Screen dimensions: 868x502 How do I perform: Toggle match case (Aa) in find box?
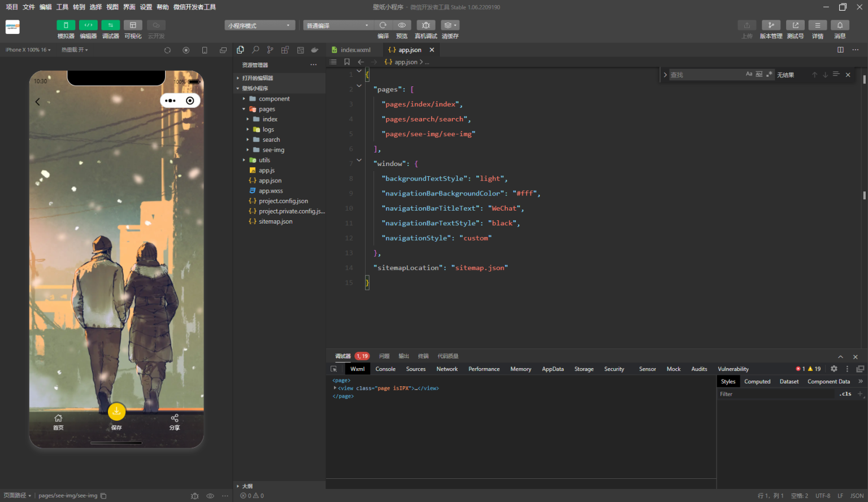749,75
